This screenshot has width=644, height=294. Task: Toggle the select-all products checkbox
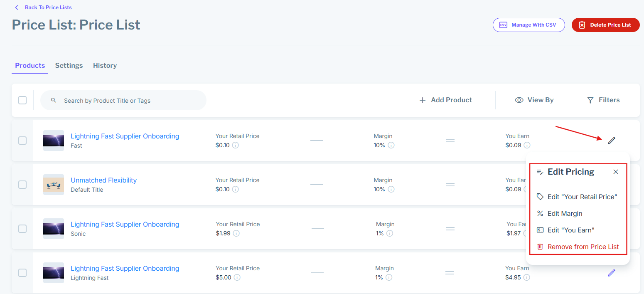(x=22, y=100)
